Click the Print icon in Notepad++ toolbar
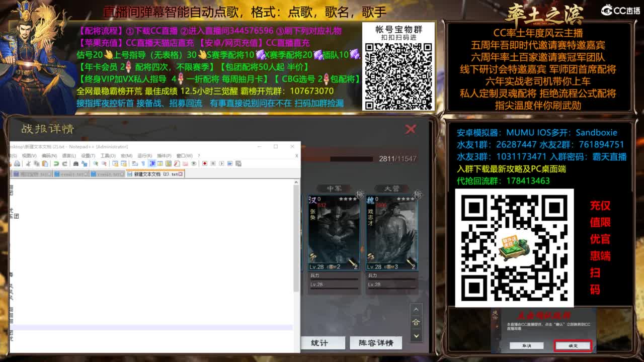 (17, 163)
